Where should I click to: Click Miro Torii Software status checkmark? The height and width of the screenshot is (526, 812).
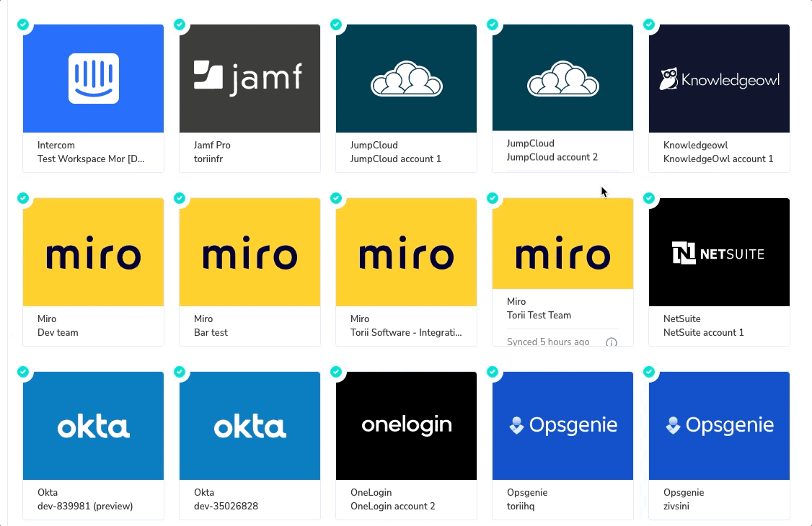click(x=336, y=198)
